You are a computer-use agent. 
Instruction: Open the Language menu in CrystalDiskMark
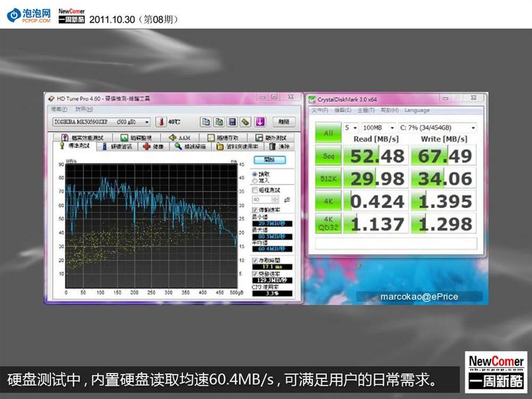pyautogui.click(x=417, y=110)
